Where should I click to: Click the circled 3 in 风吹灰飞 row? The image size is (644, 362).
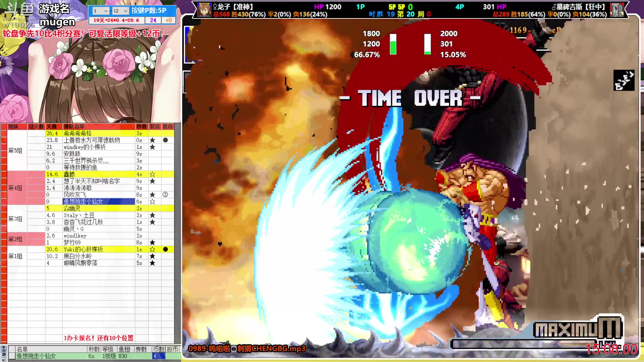pos(165,195)
